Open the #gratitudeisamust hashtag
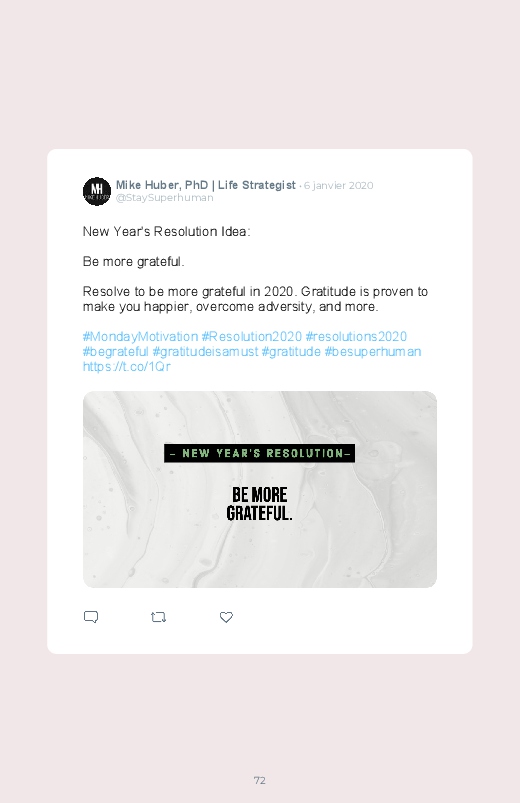 pyautogui.click(x=205, y=352)
